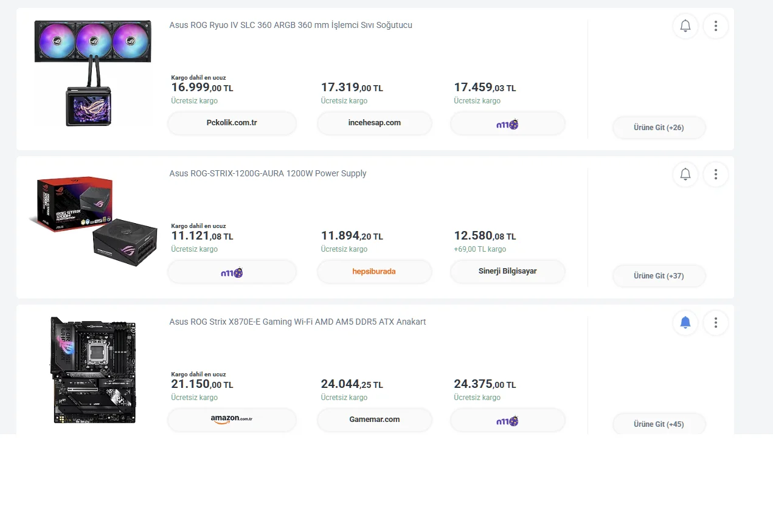The height and width of the screenshot is (532, 773).
Task: Open three-dot menu for ROG-STRIX power supply
Action: pyautogui.click(x=716, y=174)
